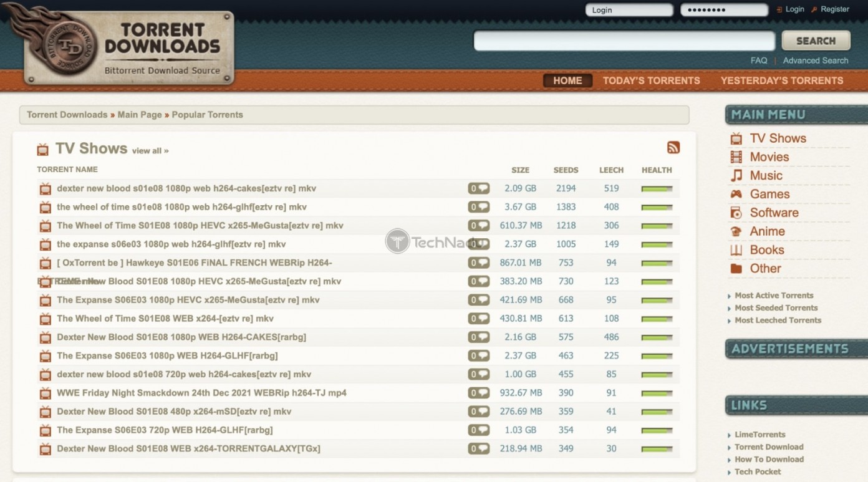The image size is (868, 482).
Task: Click the Anime icon in Main Menu
Action: (736, 231)
